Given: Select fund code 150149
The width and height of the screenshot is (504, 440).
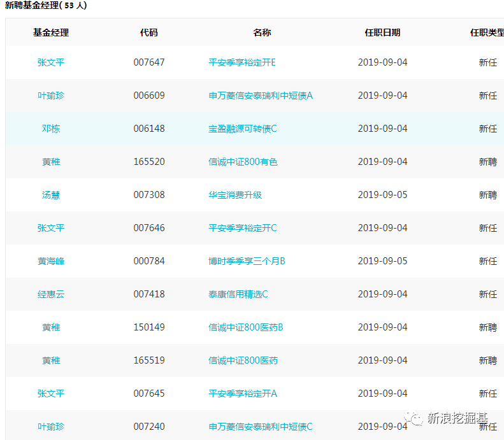Looking at the screenshot, I should pos(149,327).
